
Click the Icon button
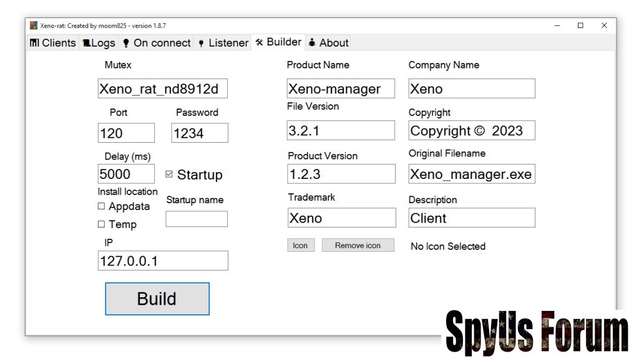pyautogui.click(x=300, y=246)
